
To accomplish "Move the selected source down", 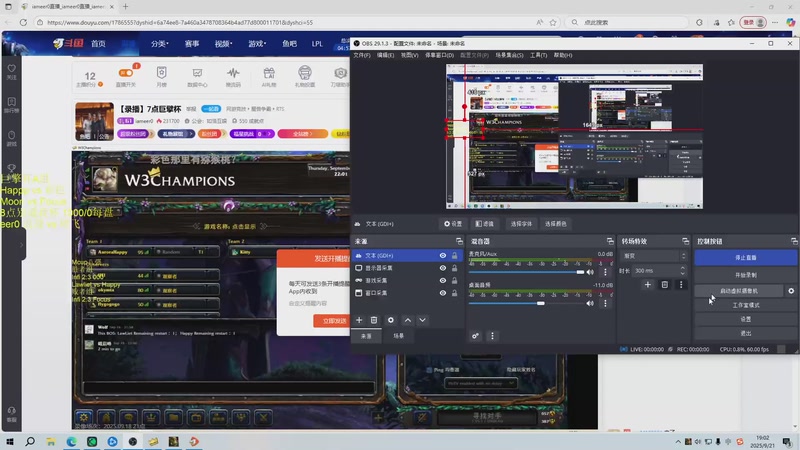I will [422, 320].
